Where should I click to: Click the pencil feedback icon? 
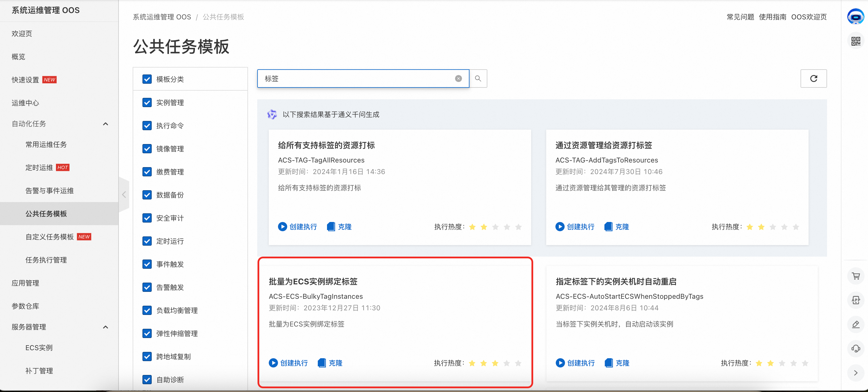pos(856,324)
